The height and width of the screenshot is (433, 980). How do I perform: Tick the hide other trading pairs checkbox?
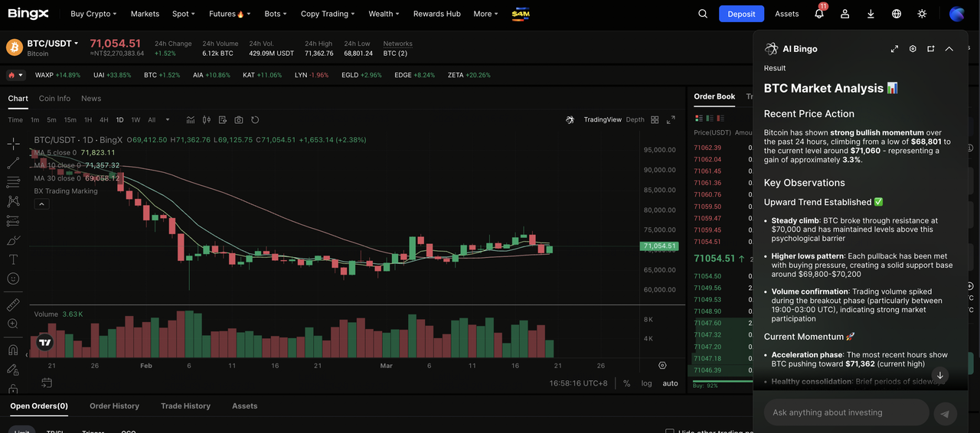670,431
